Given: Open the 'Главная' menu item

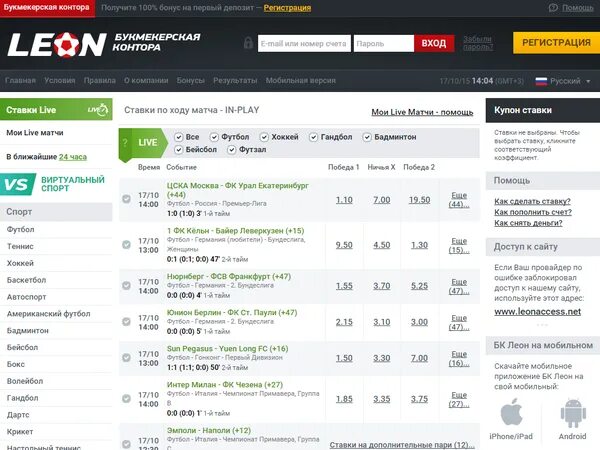Looking at the screenshot, I should (20, 80).
